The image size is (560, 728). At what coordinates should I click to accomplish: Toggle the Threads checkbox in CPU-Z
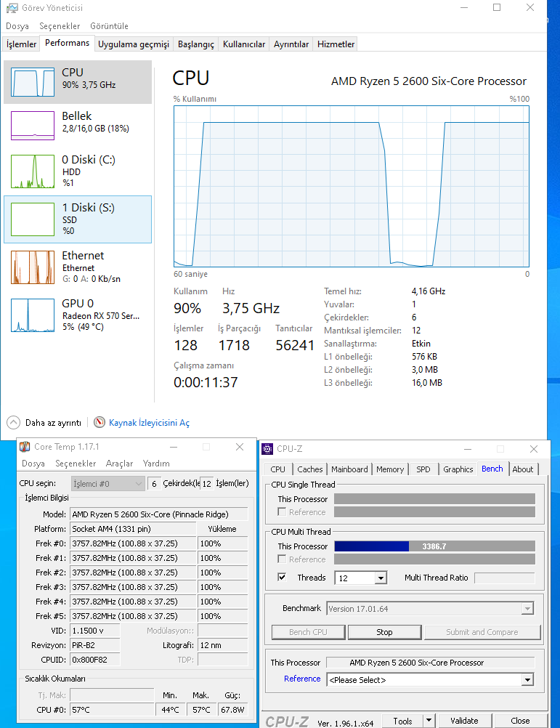point(282,577)
